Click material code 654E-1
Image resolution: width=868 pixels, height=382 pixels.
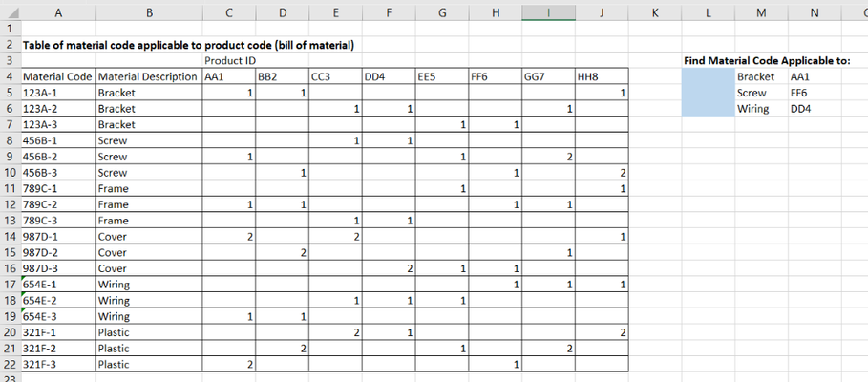tap(58, 285)
